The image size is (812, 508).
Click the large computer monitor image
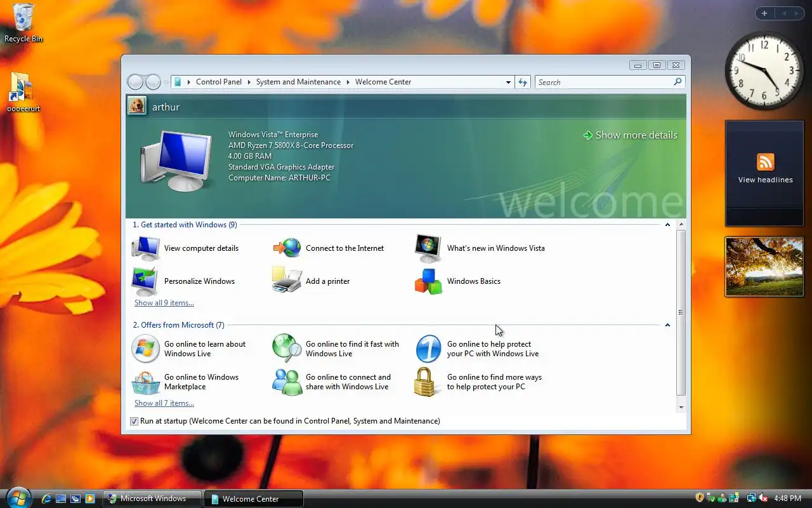tap(176, 160)
